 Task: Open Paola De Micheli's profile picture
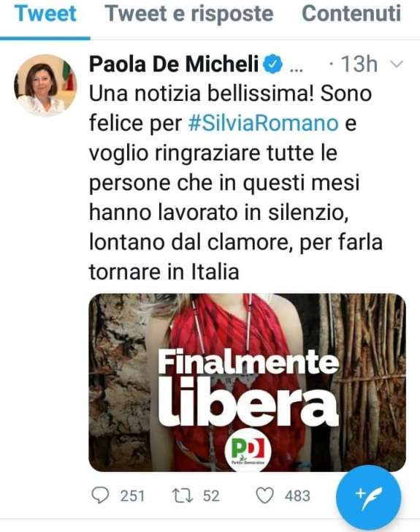click(45, 85)
